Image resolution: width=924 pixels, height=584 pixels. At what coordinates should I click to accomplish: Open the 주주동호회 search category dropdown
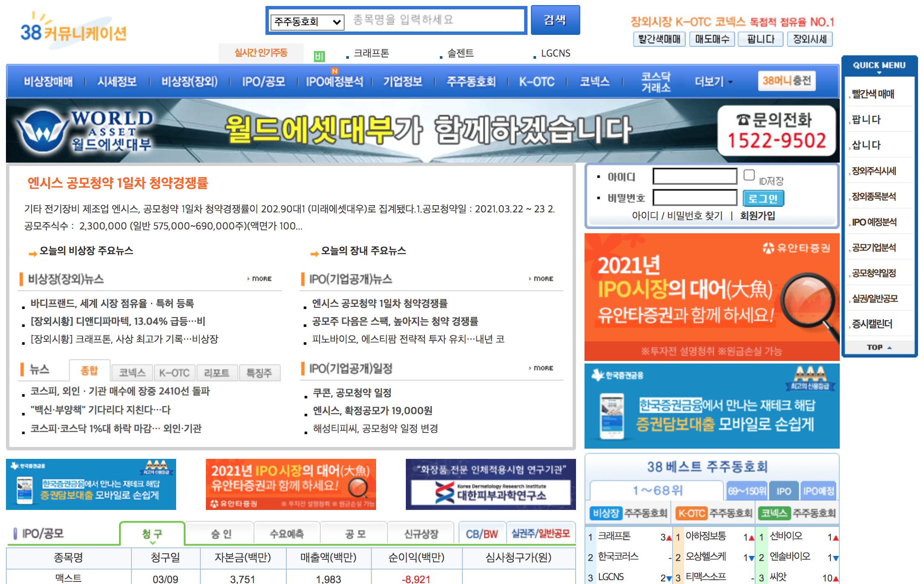pyautogui.click(x=306, y=20)
